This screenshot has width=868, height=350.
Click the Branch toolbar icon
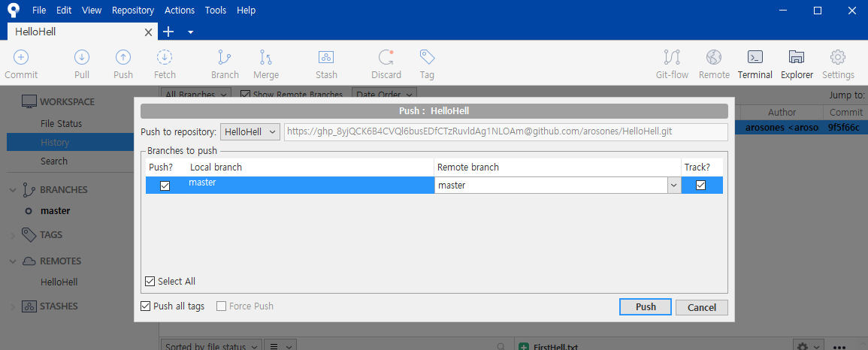coord(225,57)
